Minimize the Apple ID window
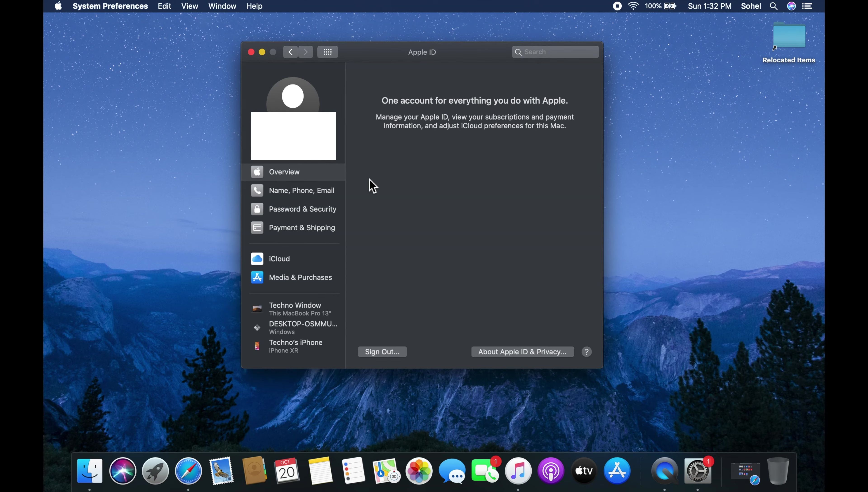 click(x=262, y=52)
